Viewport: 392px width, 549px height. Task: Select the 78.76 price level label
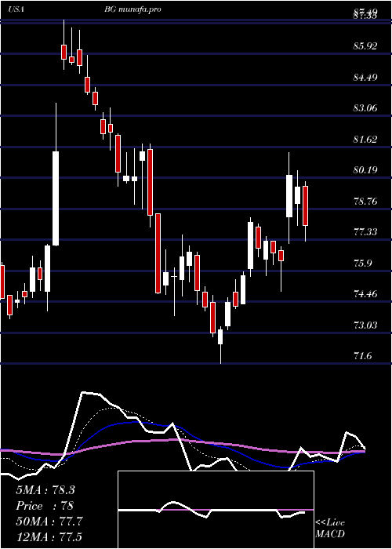tap(365, 202)
